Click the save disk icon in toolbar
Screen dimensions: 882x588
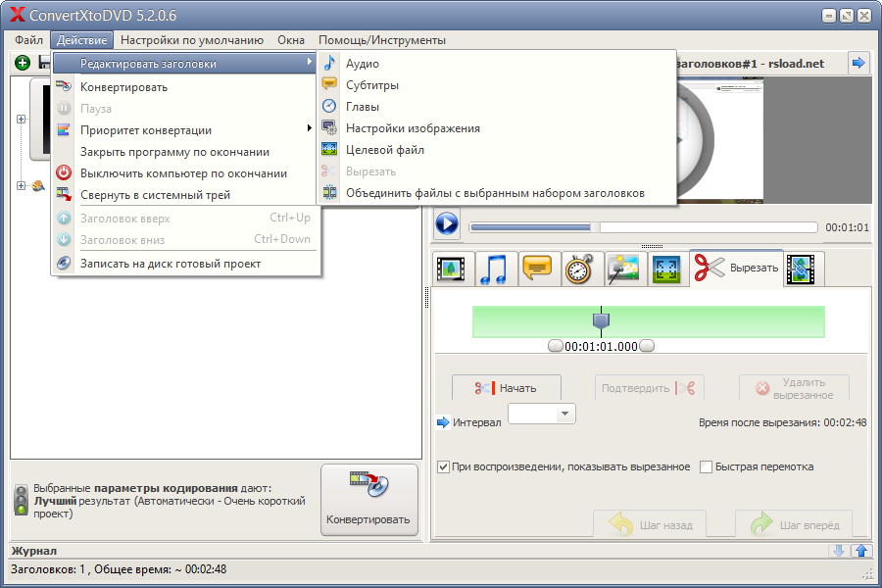pos(44,63)
